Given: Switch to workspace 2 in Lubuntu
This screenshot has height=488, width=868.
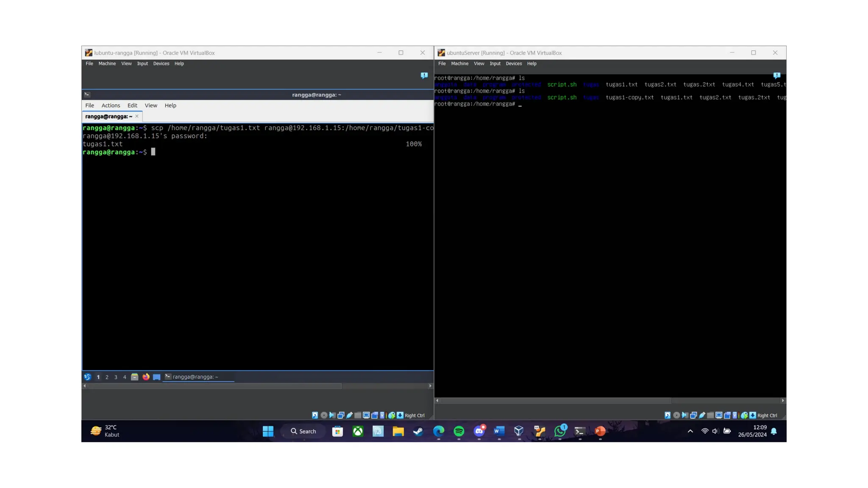Looking at the screenshot, I should pos(107,377).
